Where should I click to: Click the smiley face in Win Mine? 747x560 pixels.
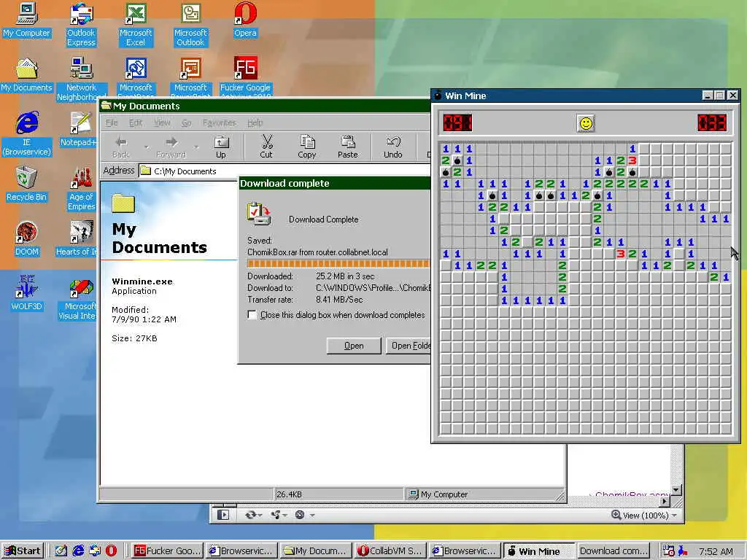tap(586, 123)
